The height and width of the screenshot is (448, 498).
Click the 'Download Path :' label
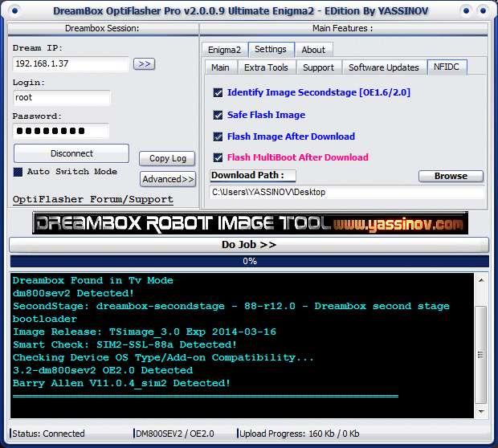click(252, 175)
